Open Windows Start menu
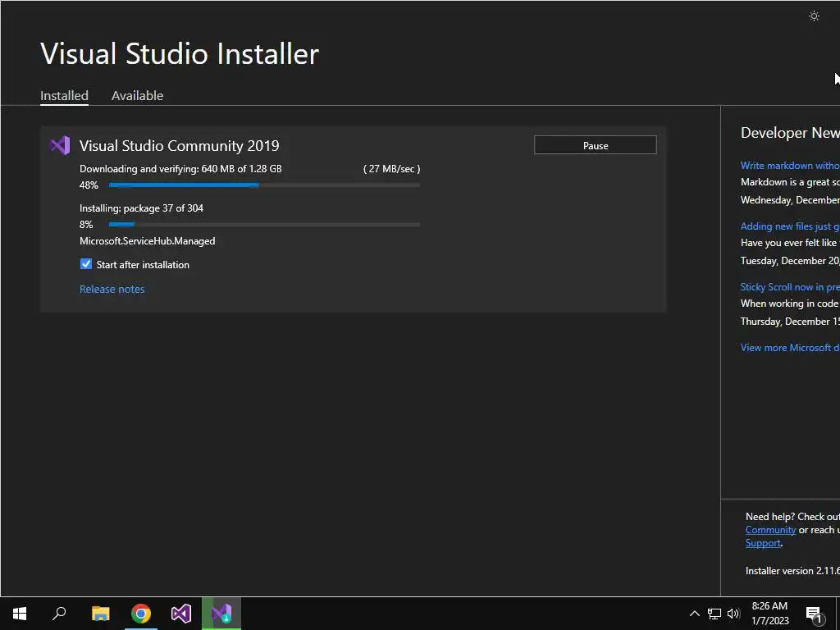This screenshot has width=840, height=630. click(20, 614)
